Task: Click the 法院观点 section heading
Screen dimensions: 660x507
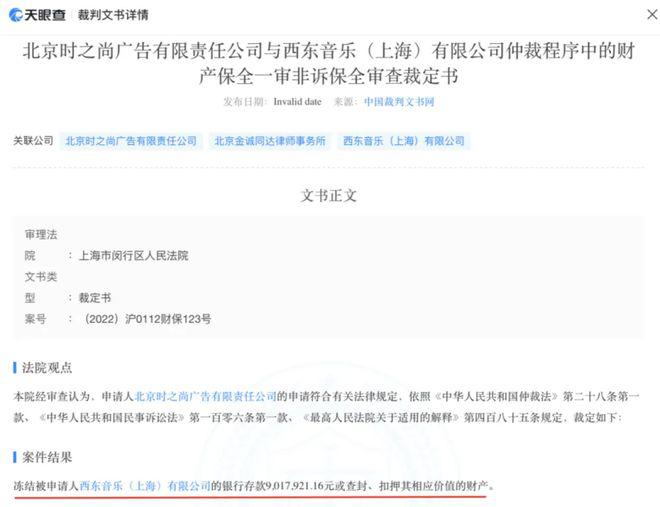Action: tap(47, 368)
